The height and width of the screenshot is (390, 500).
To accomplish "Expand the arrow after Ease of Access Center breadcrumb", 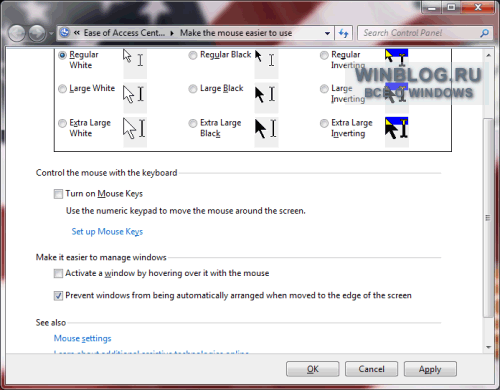I will 172,33.
